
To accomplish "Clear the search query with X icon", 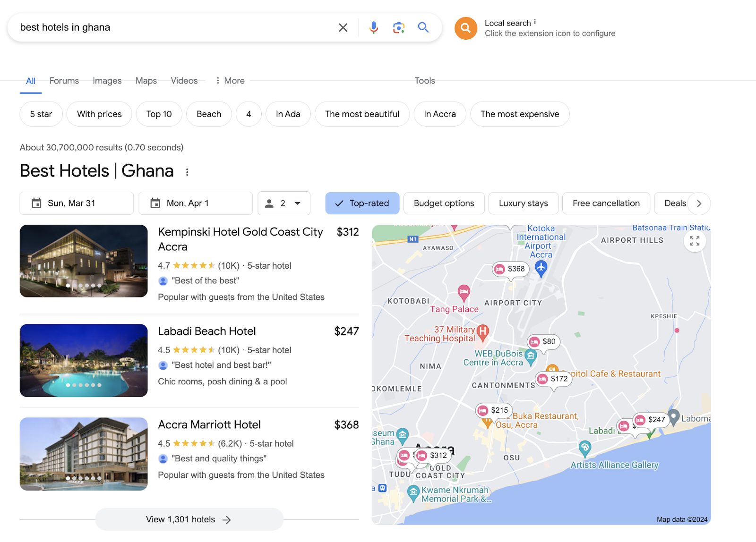I will pyautogui.click(x=343, y=27).
